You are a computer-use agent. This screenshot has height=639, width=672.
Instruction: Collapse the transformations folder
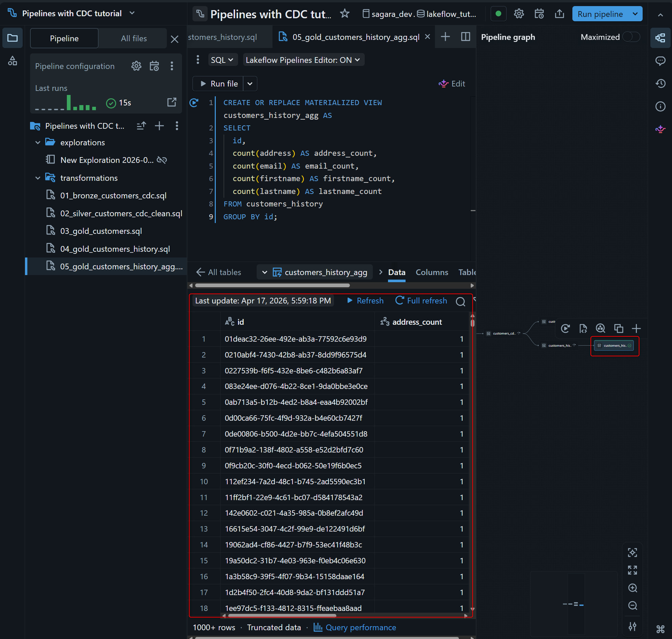[x=38, y=178]
